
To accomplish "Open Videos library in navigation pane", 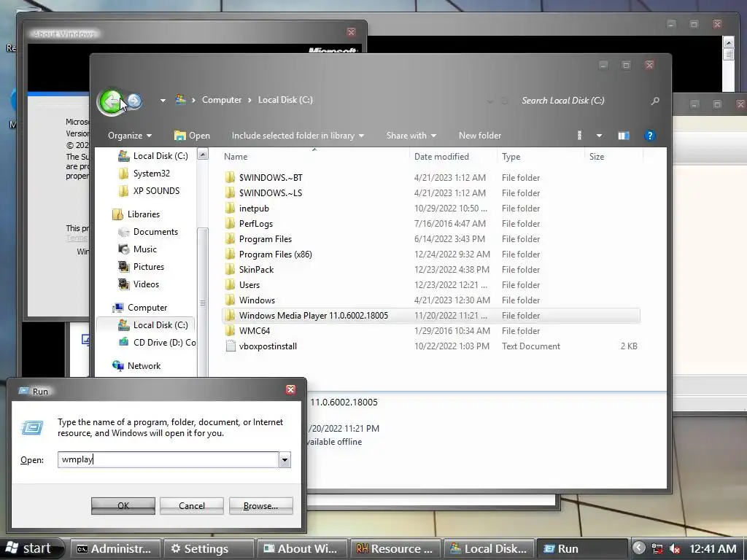I will [146, 284].
